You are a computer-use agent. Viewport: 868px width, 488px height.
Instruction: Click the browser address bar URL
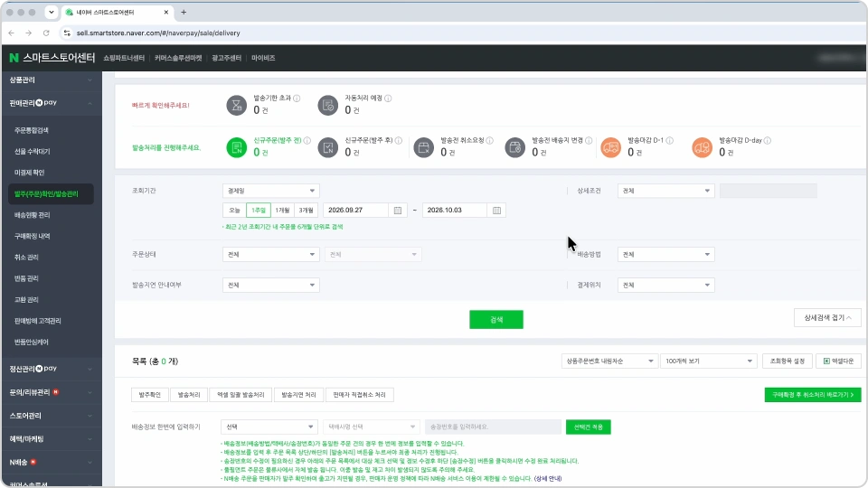[158, 33]
